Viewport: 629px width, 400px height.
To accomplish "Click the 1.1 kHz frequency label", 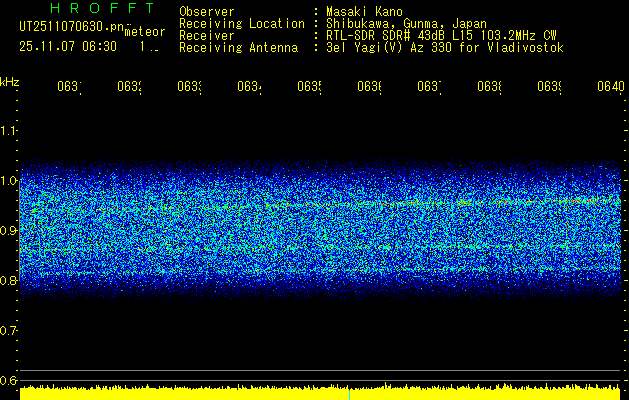I will [x=8, y=131].
